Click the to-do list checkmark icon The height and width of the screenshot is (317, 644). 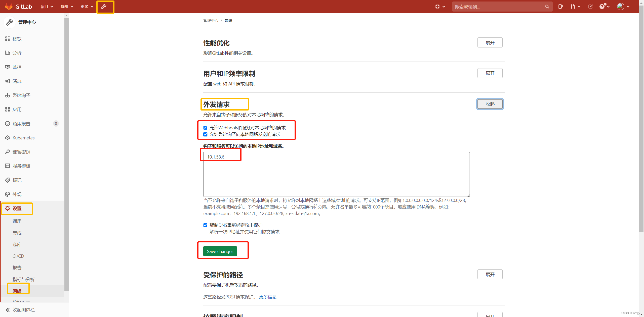[590, 7]
